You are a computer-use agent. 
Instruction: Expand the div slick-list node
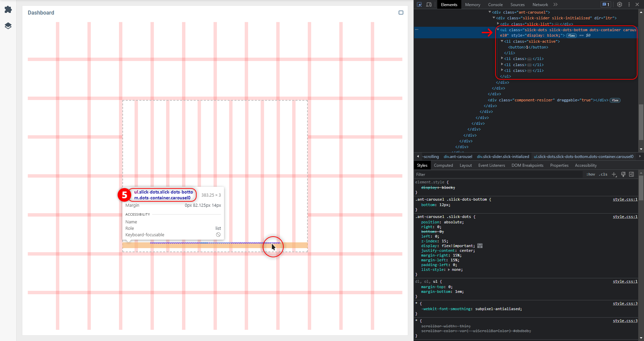(x=498, y=24)
